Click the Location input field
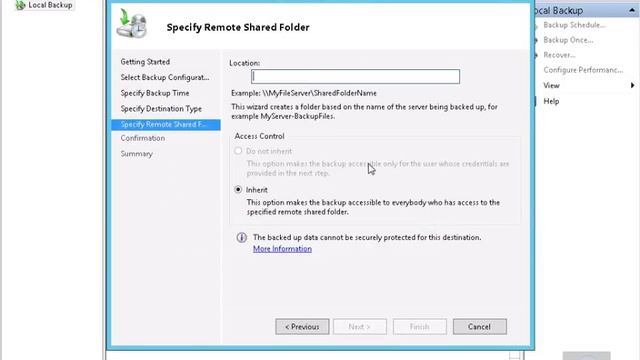640x360 pixels. tap(356, 76)
